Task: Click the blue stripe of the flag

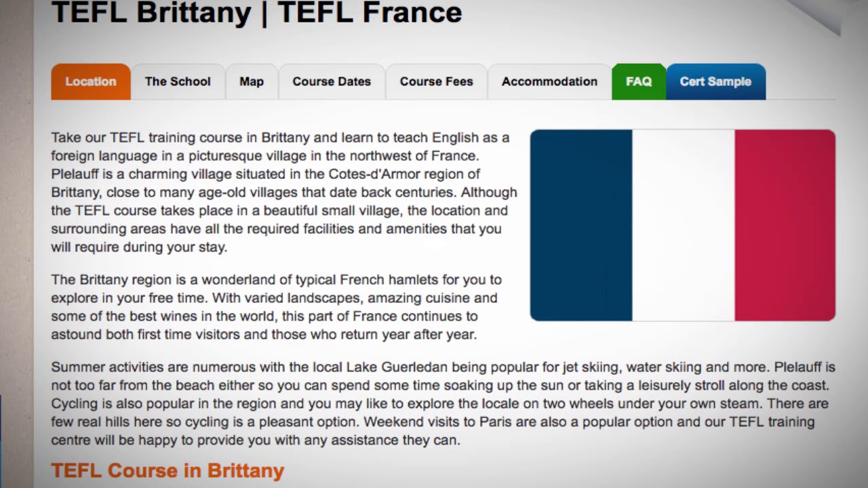Action: pos(581,225)
